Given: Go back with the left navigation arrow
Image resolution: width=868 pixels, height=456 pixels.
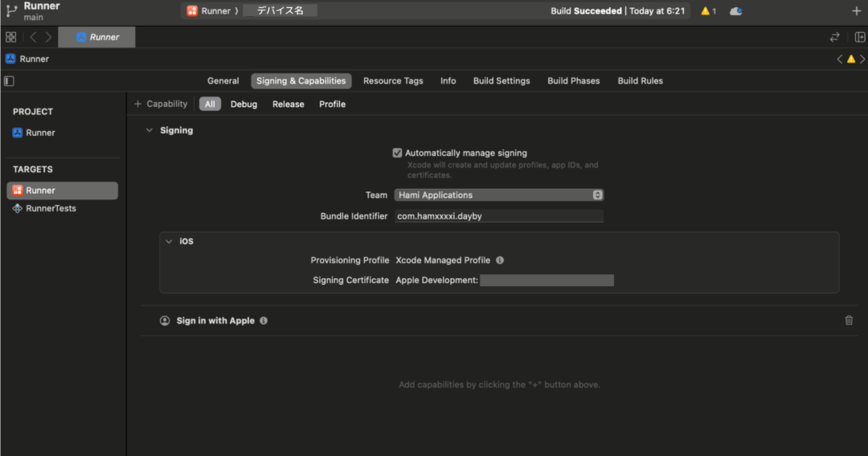Looking at the screenshot, I should pos(33,37).
